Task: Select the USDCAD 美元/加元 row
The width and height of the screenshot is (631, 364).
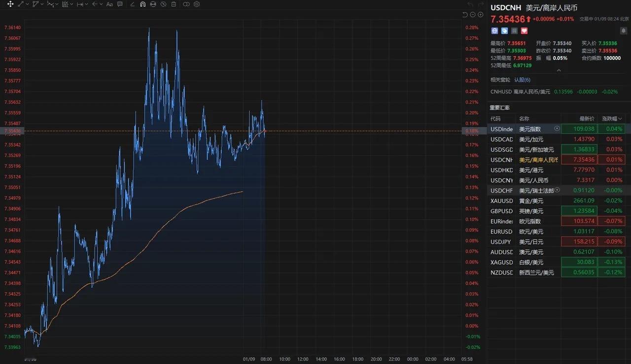Action: coord(556,139)
